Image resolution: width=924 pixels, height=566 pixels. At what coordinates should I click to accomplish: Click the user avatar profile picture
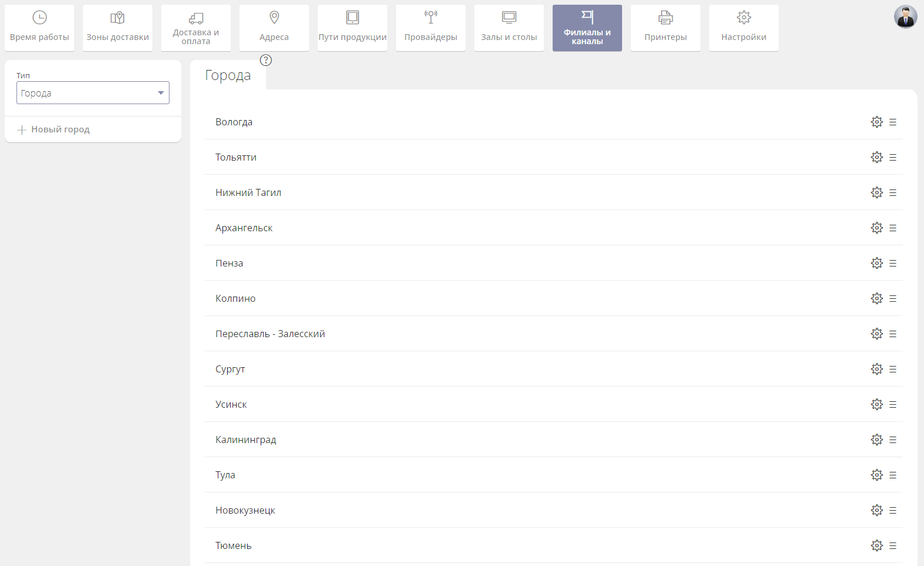point(905,17)
